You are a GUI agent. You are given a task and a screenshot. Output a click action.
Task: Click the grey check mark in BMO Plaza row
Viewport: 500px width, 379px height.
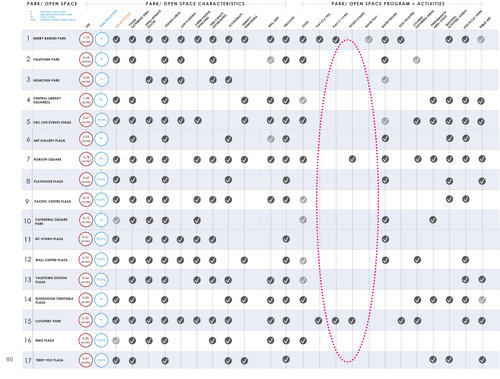(x=116, y=341)
